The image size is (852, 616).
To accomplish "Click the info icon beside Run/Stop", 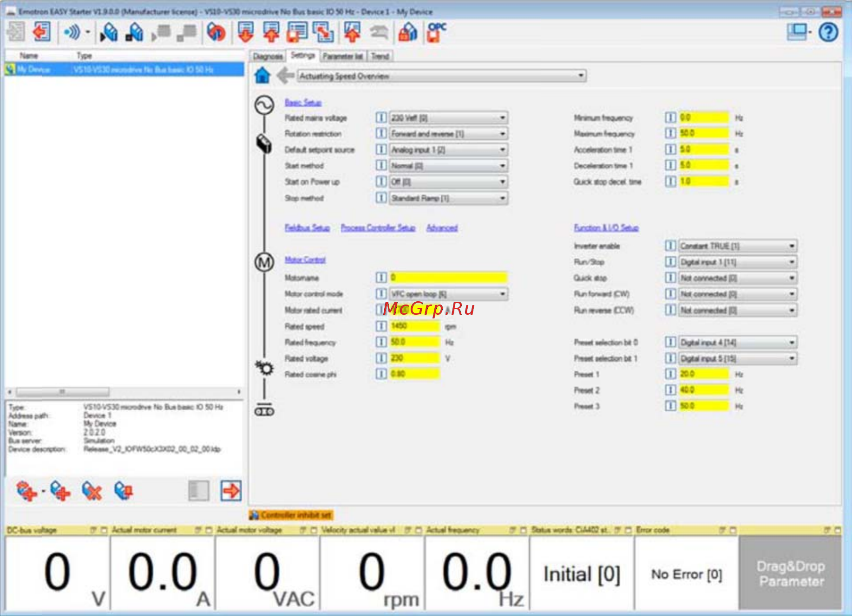I will coord(670,262).
